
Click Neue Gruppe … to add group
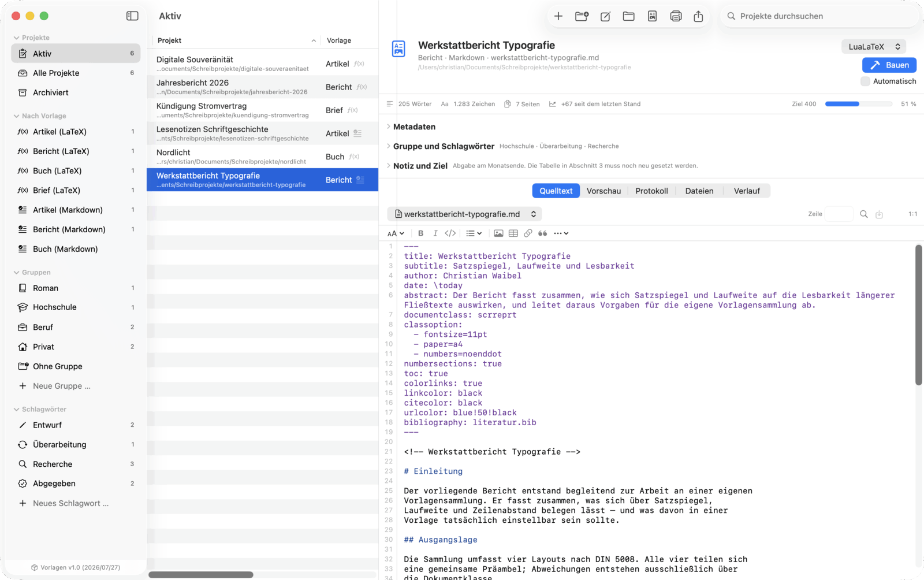[76, 386]
